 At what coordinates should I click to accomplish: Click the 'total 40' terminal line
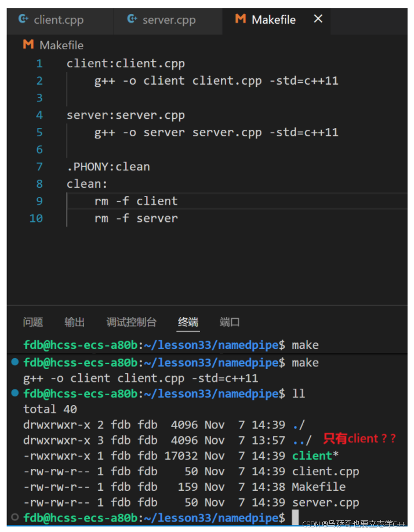click(50, 410)
